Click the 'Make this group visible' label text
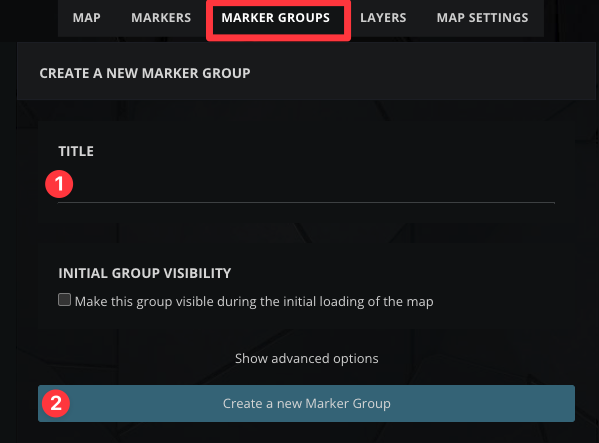The width and height of the screenshot is (599, 443). click(x=254, y=302)
